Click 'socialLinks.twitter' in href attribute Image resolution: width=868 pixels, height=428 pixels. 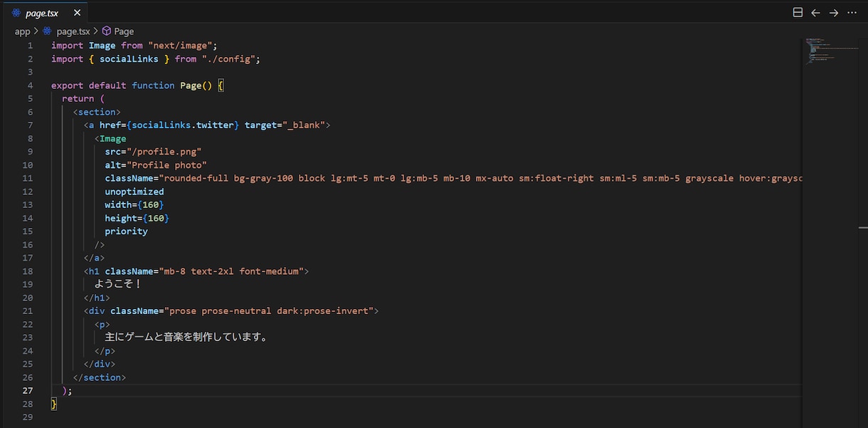click(x=183, y=125)
